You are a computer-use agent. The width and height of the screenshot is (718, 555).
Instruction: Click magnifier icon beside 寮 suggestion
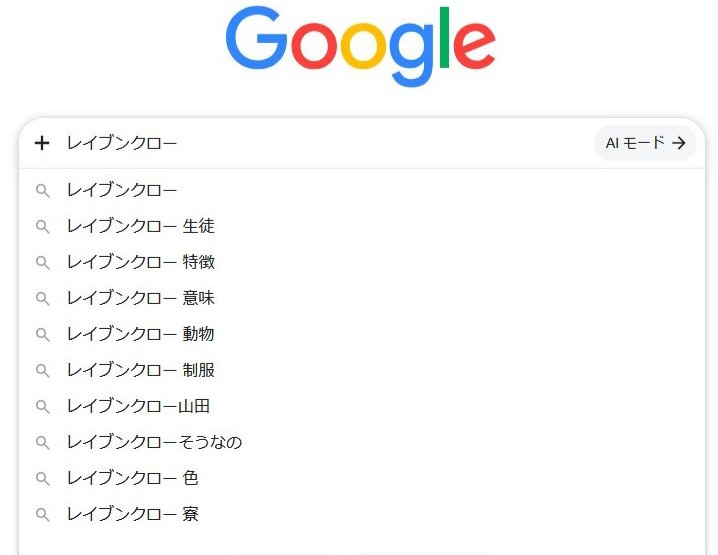pyautogui.click(x=43, y=515)
